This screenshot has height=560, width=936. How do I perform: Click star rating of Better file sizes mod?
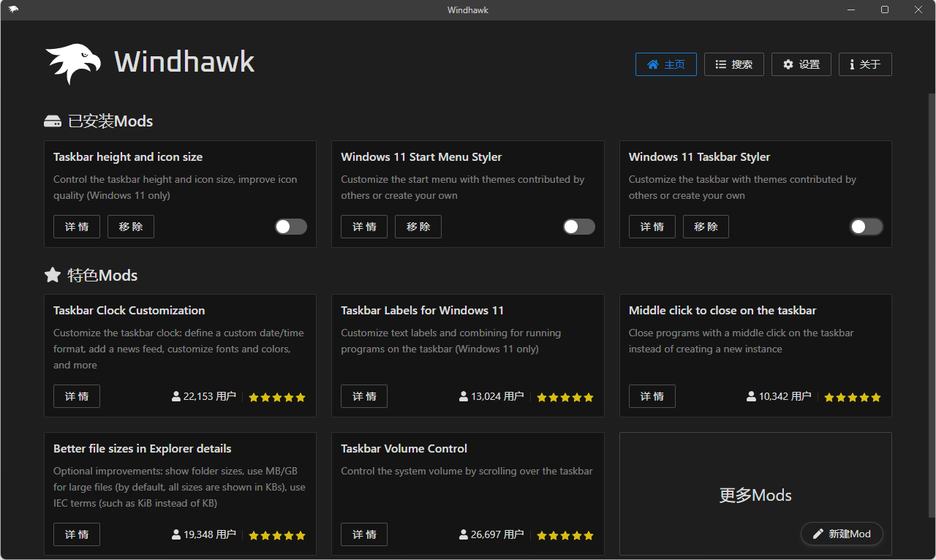coord(277,535)
